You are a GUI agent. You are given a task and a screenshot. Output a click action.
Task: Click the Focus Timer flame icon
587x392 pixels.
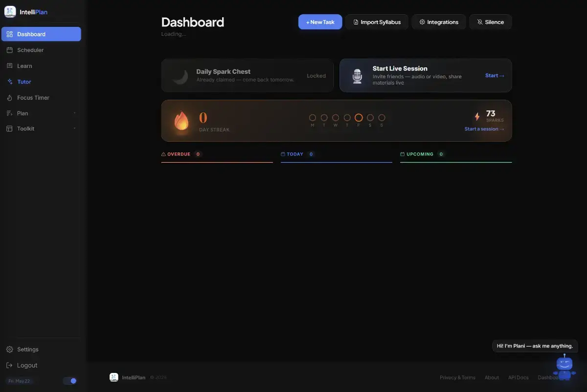10,97
